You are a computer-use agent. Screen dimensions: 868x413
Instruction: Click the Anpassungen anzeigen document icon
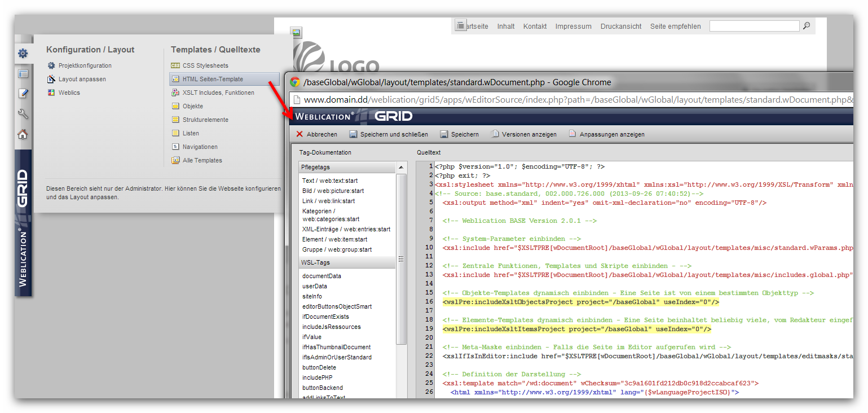(572, 134)
